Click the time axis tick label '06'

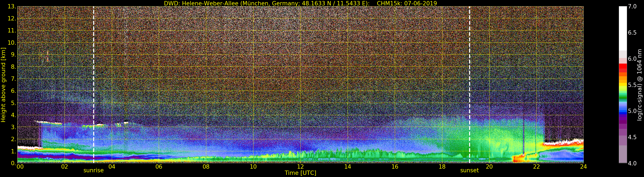pos(159,167)
